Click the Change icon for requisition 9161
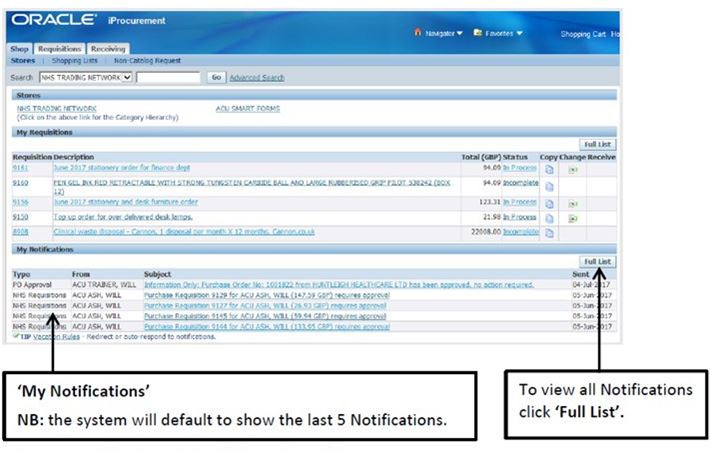 (573, 170)
